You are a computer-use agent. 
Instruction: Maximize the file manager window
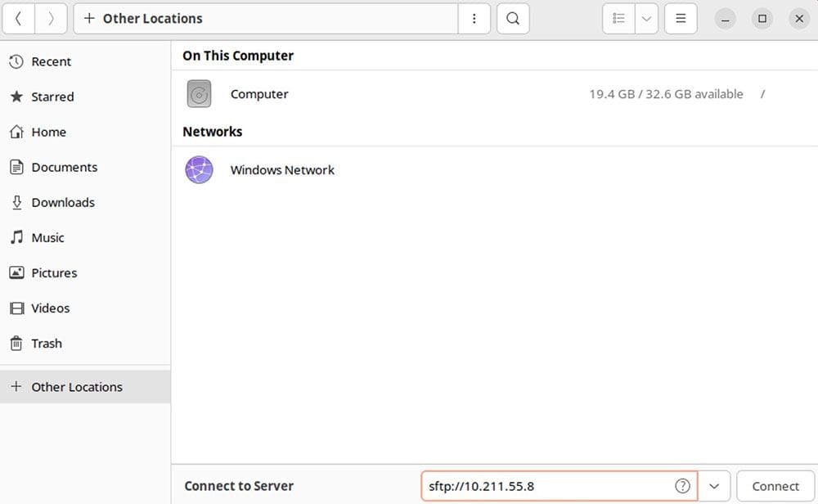(762, 19)
